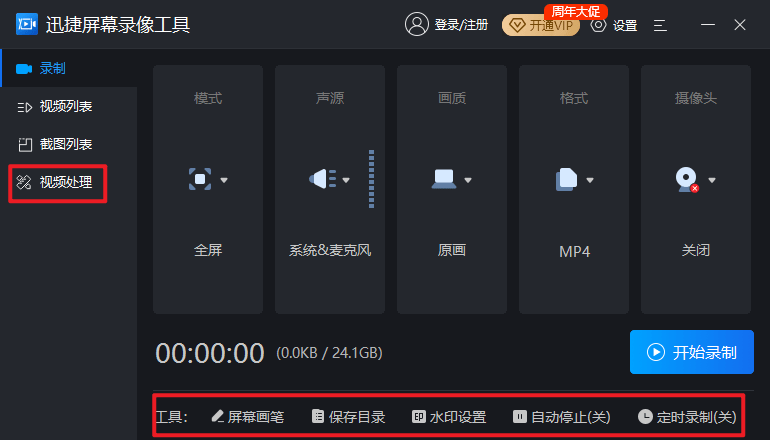This screenshot has width=770, height=440.
Task: Click the 画质 card header
Action: tap(452, 98)
